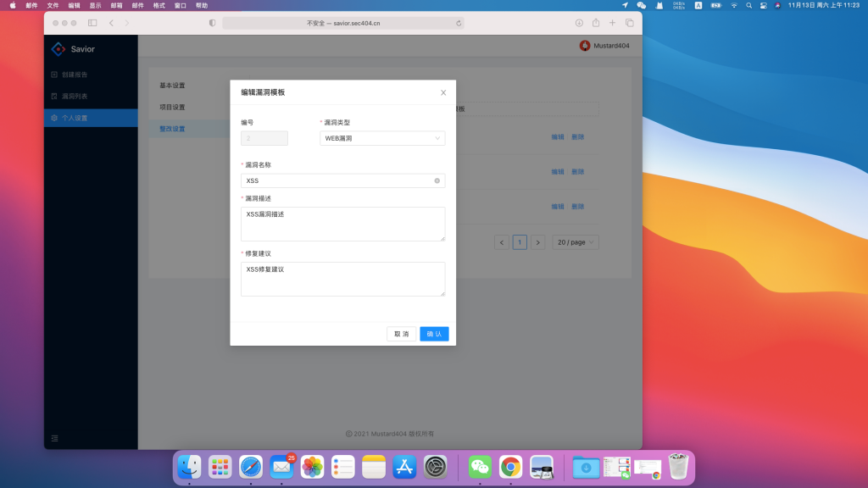
Task: Click inside the 漏洞描述 text area
Action: pos(342,223)
